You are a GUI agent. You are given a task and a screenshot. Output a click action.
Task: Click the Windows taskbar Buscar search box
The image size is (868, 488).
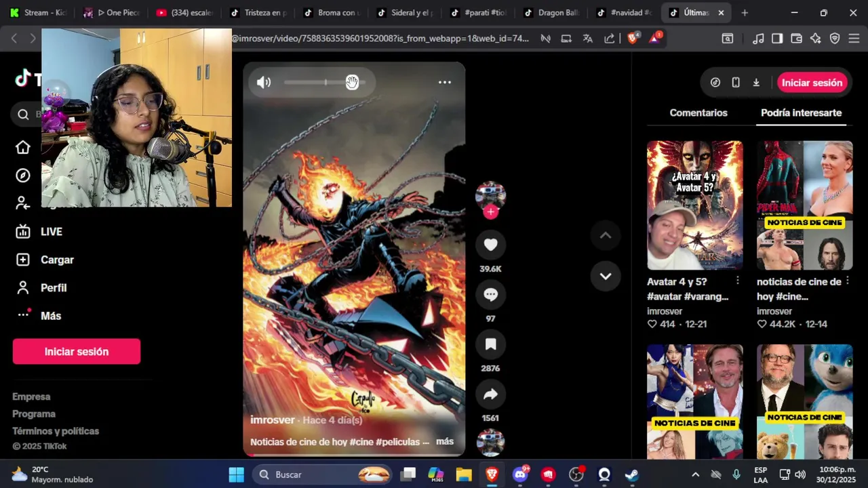pos(323,474)
